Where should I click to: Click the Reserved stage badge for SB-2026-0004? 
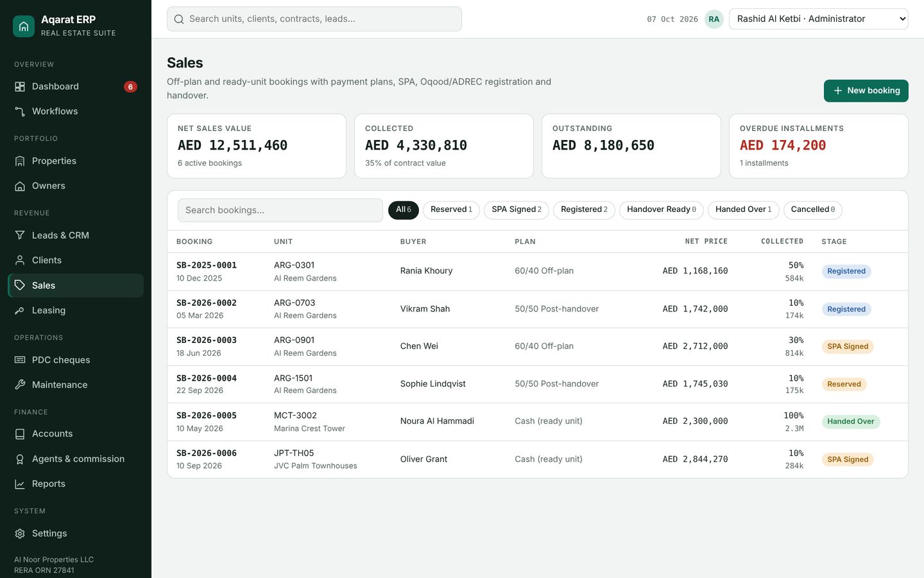[844, 385]
